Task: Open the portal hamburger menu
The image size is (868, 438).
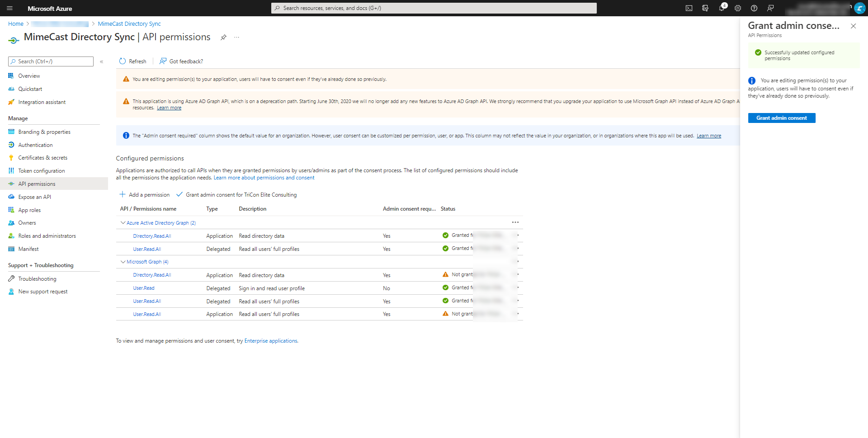Action: tap(9, 8)
